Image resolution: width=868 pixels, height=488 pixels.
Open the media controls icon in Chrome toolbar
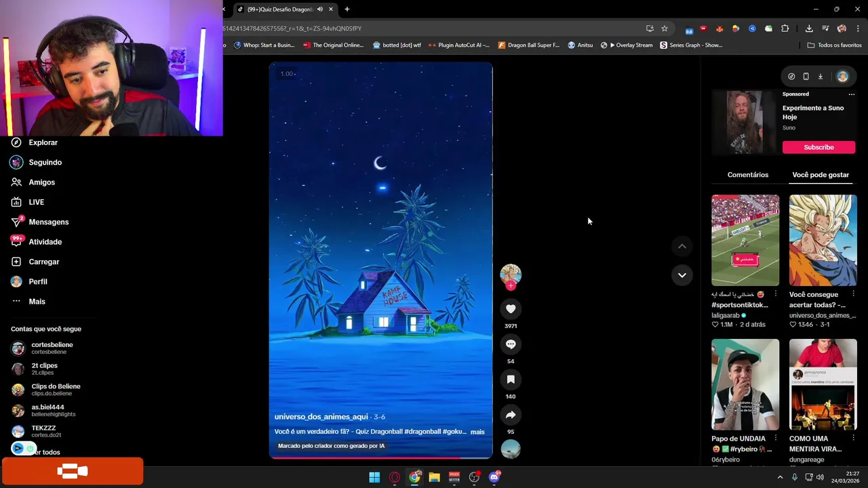pos(825,28)
